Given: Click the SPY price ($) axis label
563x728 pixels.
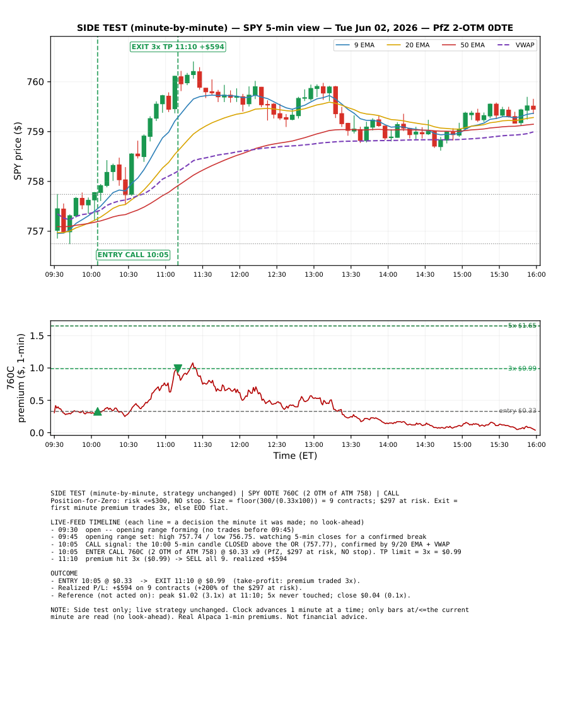Looking at the screenshot, I should coord(18,151).
